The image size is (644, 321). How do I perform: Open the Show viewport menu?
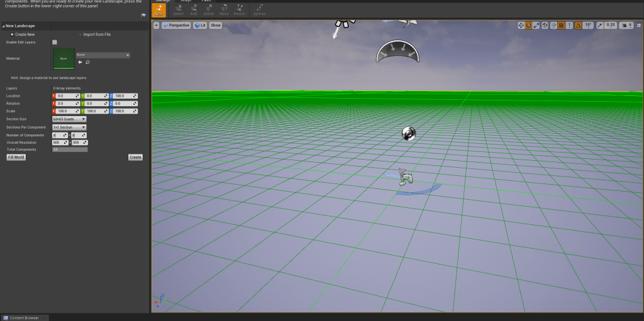(215, 25)
